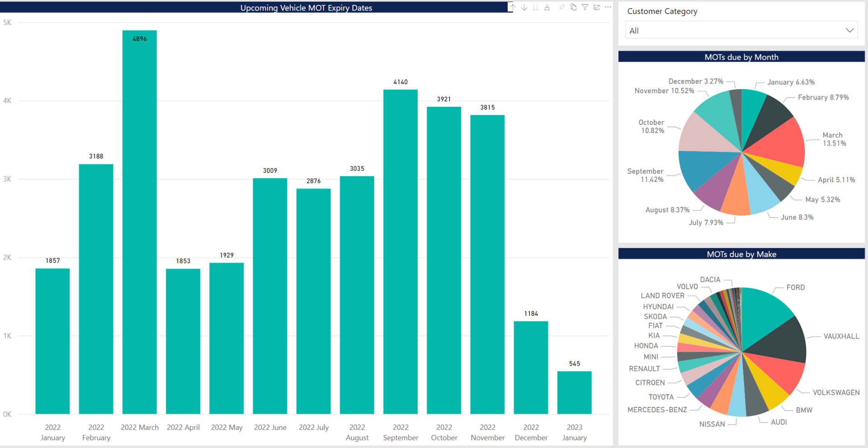Copy the visual with the copy icon
The image size is (868, 448).
573,7
